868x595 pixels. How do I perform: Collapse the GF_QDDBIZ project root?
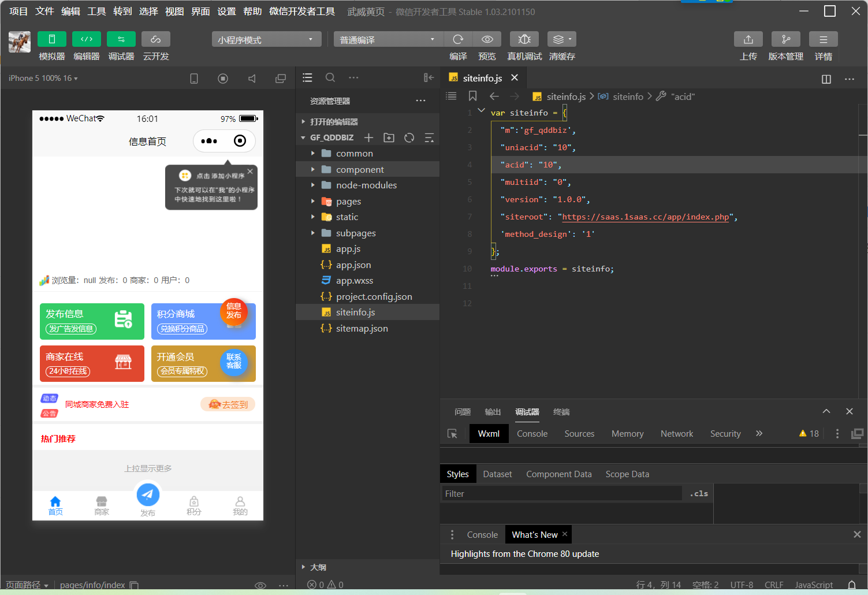tap(327, 137)
